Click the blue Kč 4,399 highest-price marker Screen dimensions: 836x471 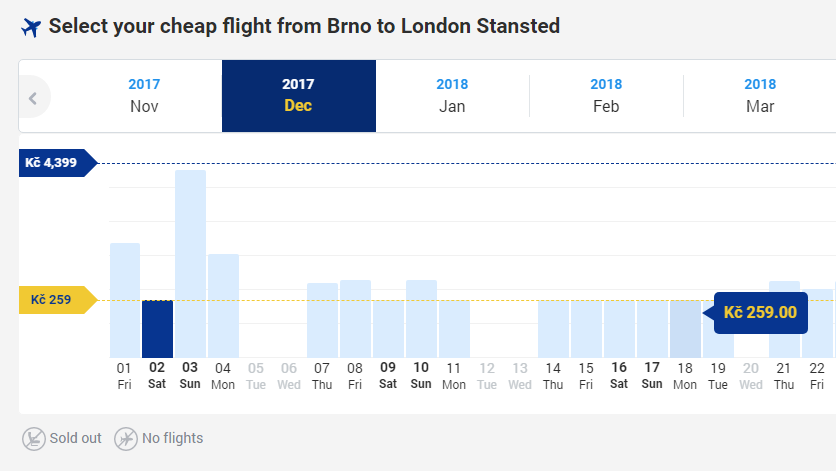[x=58, y=163]
